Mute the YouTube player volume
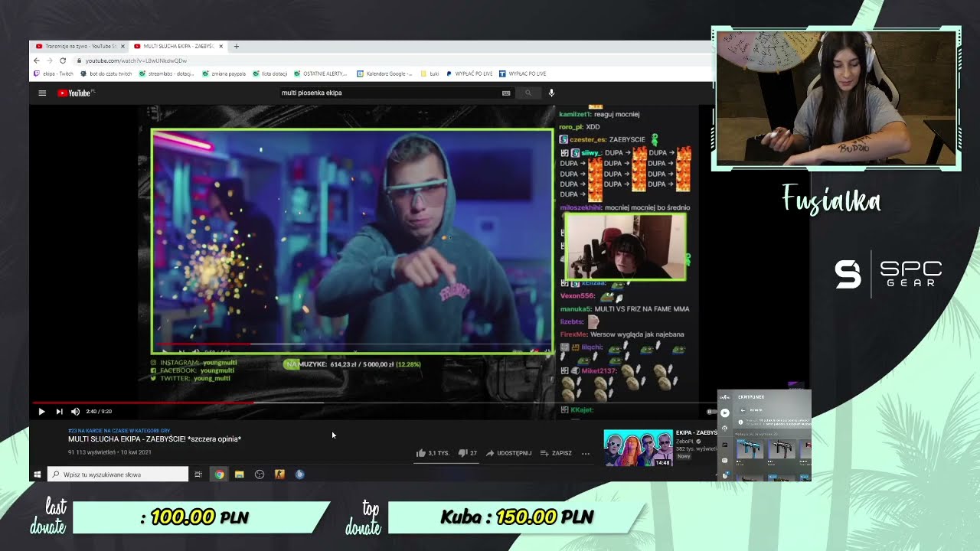 pyautogui.click(x=75, y=412)
